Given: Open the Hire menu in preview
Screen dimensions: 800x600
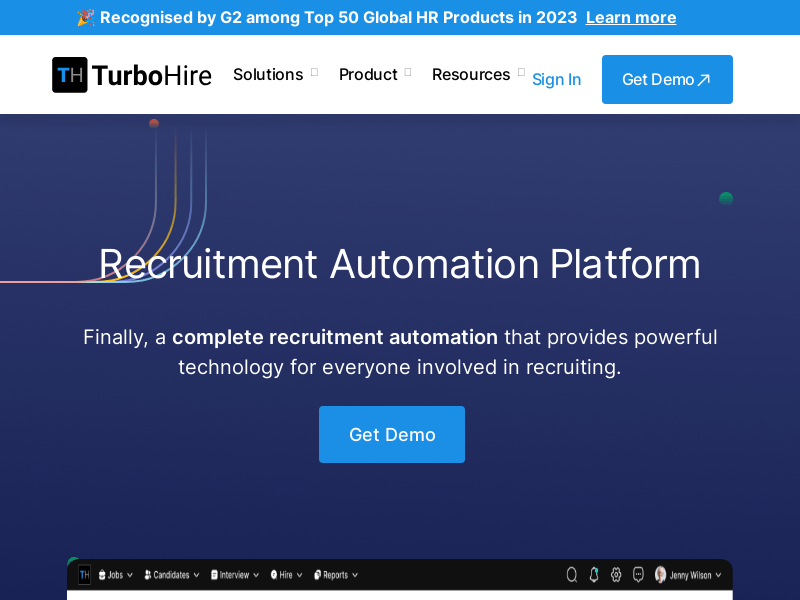Looking at the screenshot, I should click(286, 575).
